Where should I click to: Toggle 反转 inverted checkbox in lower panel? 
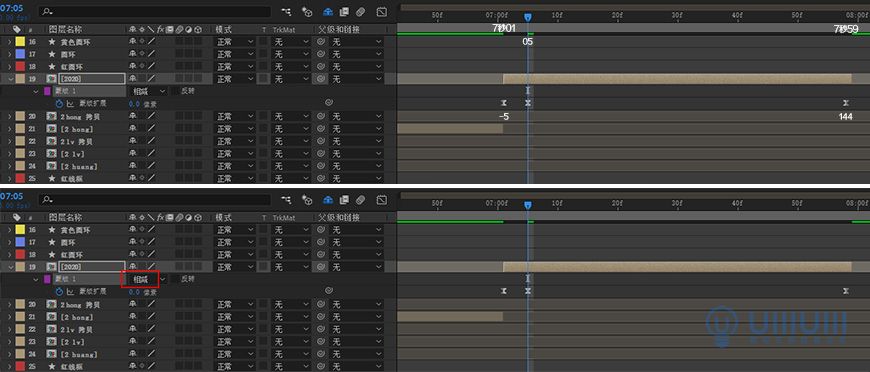pos(175,279)
